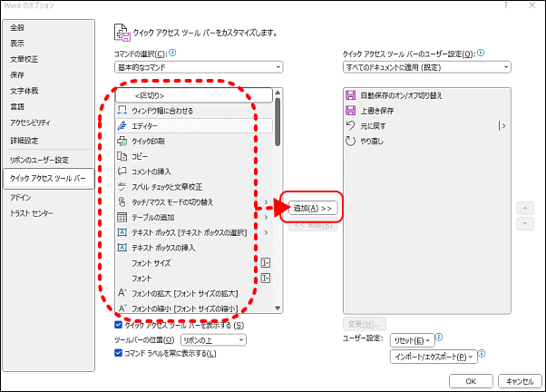
Task: Click the split arrow beside 元に戻す
Action: tap(502, 126)
